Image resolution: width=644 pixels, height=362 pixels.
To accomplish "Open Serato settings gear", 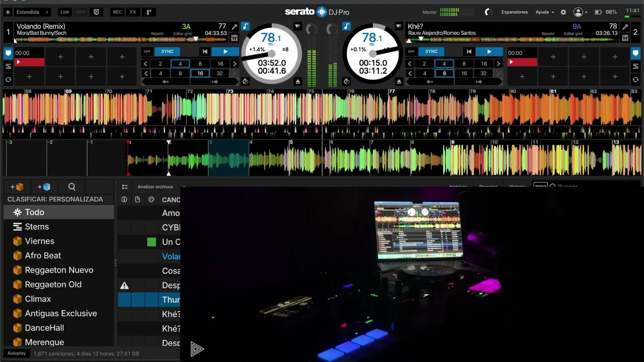I will [x=563, y=12].
